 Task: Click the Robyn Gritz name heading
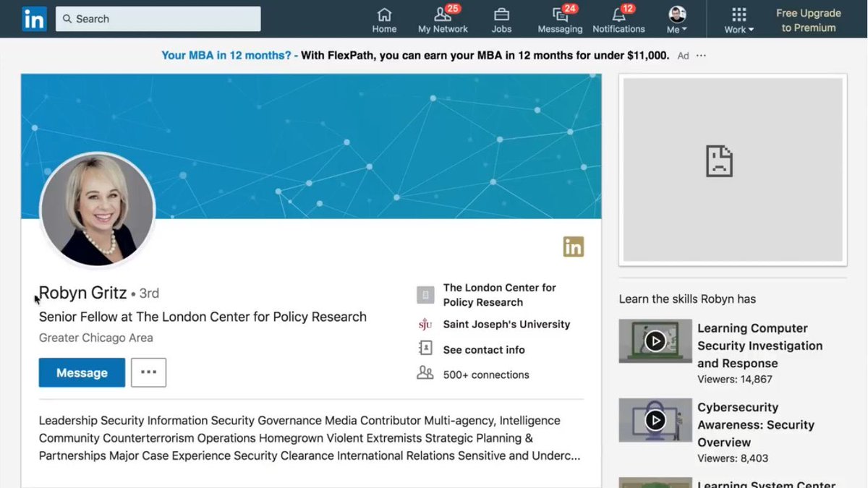click(82, 293)
